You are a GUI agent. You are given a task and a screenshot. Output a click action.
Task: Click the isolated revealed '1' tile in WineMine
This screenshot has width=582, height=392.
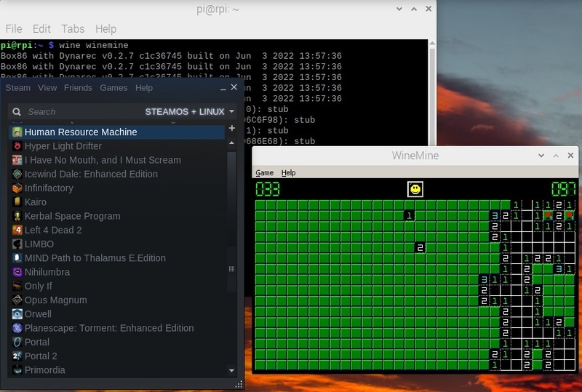tap(409, 216)
